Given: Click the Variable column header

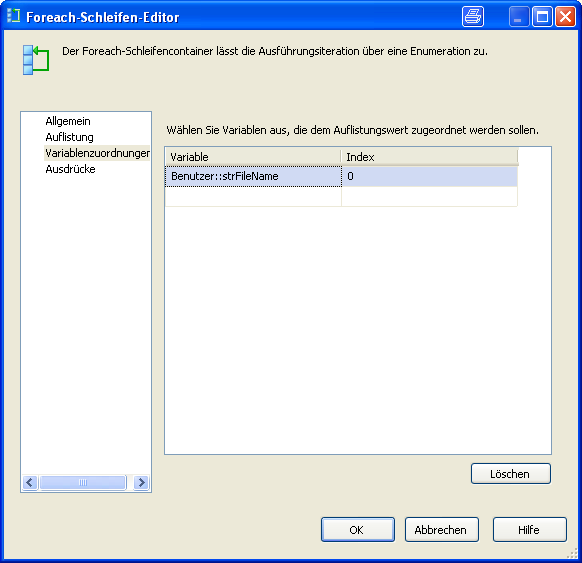Looking at the screenshot, I should (x=253, y=157).
